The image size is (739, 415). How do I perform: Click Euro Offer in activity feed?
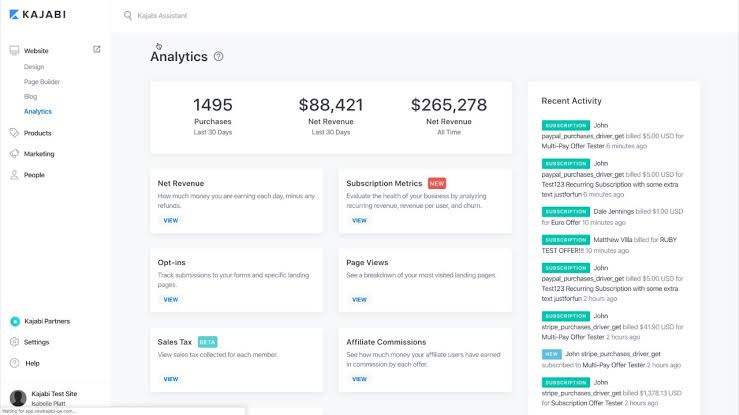point(566,222)
